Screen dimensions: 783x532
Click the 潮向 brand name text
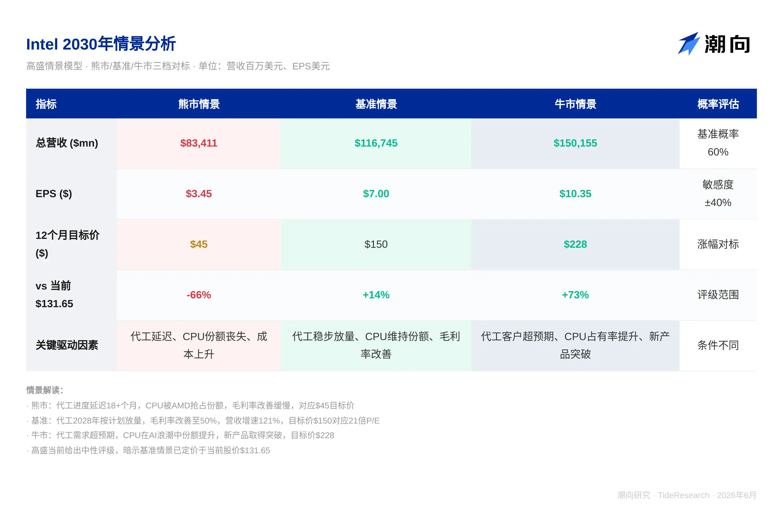pyautogui.click(x=727, y=44)
